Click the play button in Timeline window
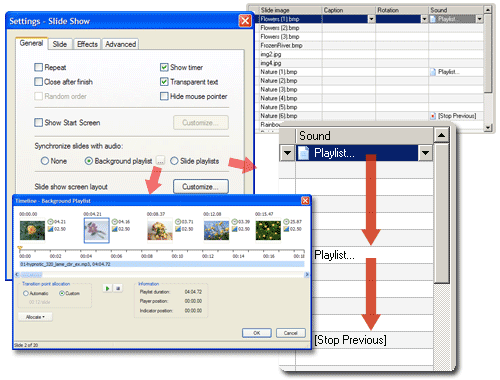This screenshot has width=500, height=380. 107,288
